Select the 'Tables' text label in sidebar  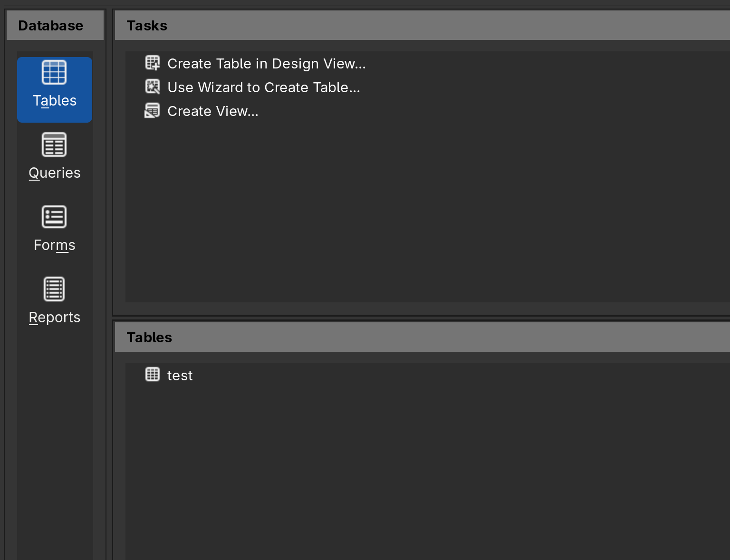[55, 101]
